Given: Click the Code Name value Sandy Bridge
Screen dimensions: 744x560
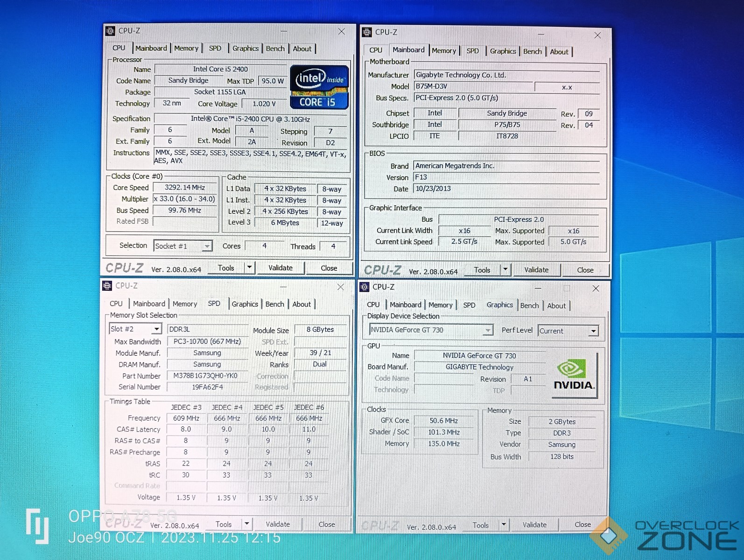Looking at the screenshot, I should click(x=188, y=80).
